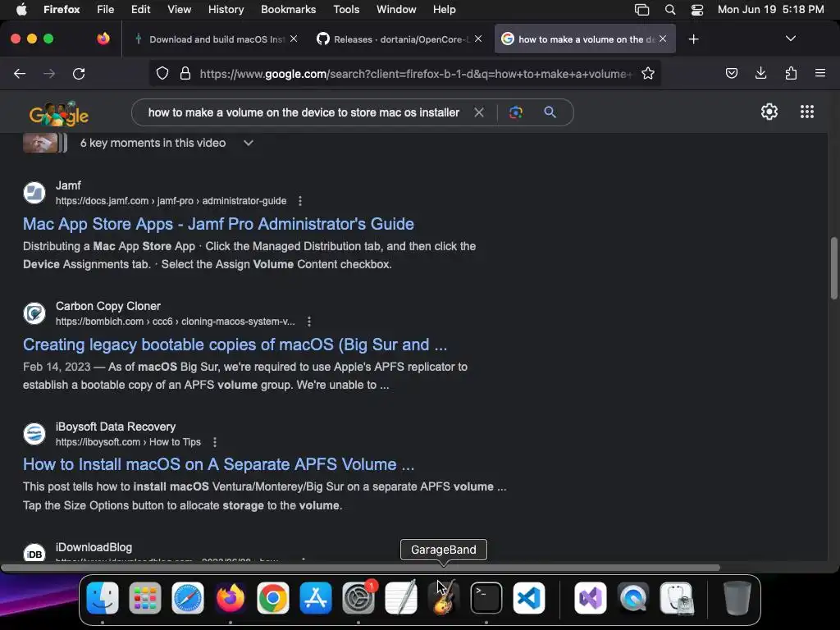Screen dimensions: 840x630
Task: Open Disk Utility from Dock
Action: (676, 598)
